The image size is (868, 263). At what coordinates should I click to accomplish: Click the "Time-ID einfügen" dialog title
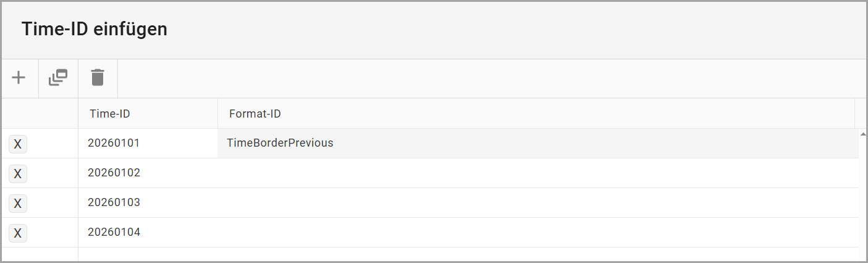[95, 29]
